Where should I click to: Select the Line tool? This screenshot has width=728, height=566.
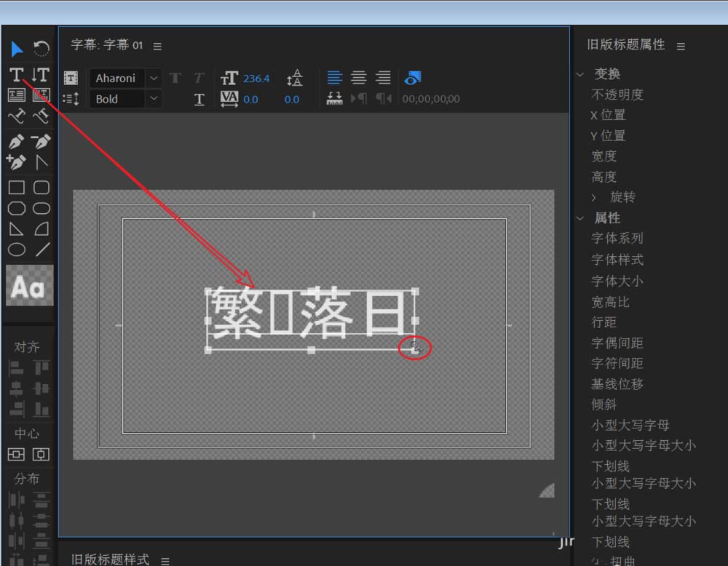click(x=41, y=249)
